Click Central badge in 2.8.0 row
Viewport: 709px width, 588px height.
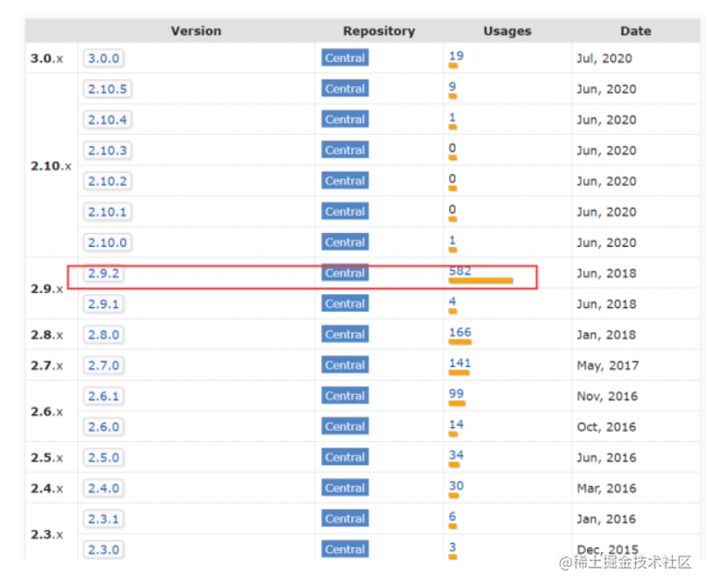pos(345,335)
